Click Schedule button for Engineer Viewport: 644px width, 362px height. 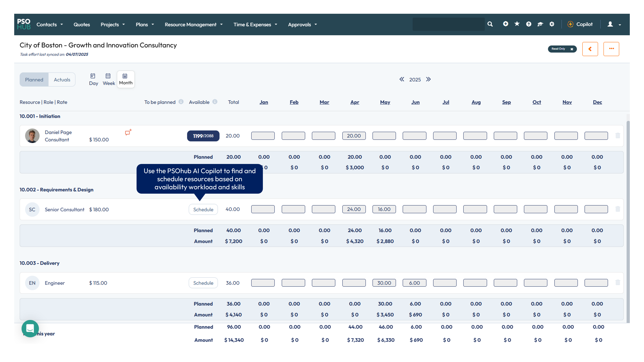click(x=203, y=283)
